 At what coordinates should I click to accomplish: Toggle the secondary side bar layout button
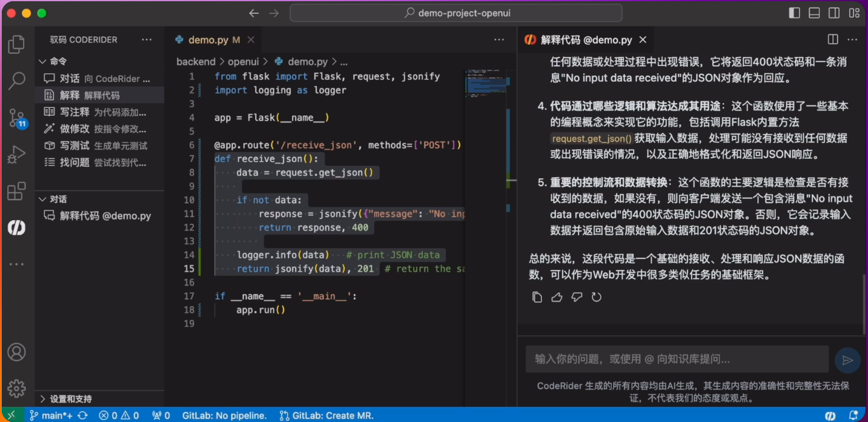pyautogui.click(x=835, y=13)
